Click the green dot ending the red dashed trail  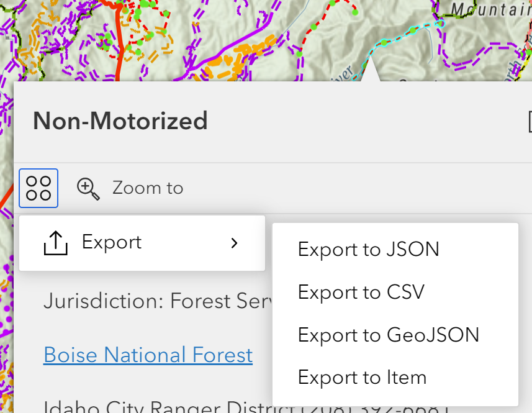click(x=355, y=12)
